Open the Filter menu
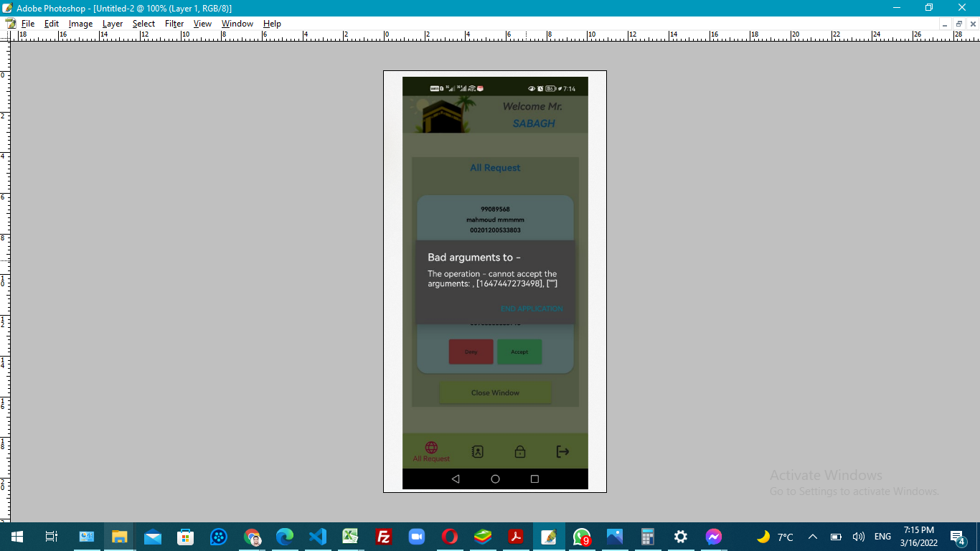980x551 pixels. pos(174,24)
